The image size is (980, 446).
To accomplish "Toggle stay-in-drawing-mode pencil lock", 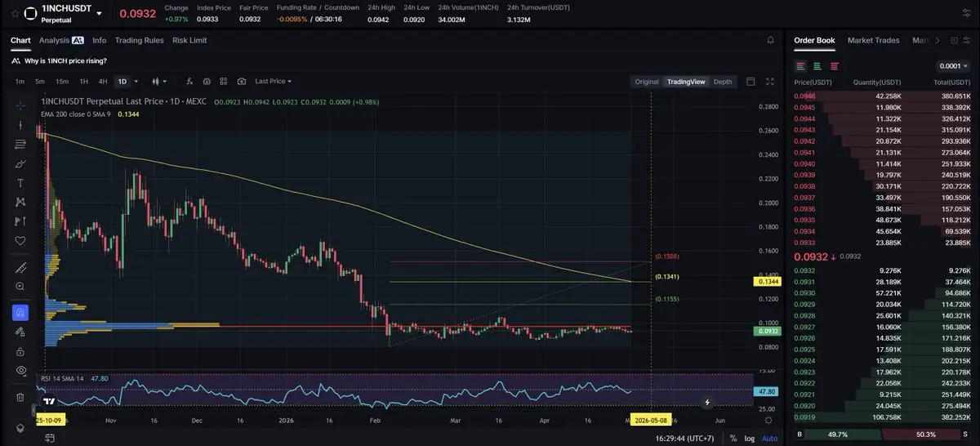I will [20, 332].
